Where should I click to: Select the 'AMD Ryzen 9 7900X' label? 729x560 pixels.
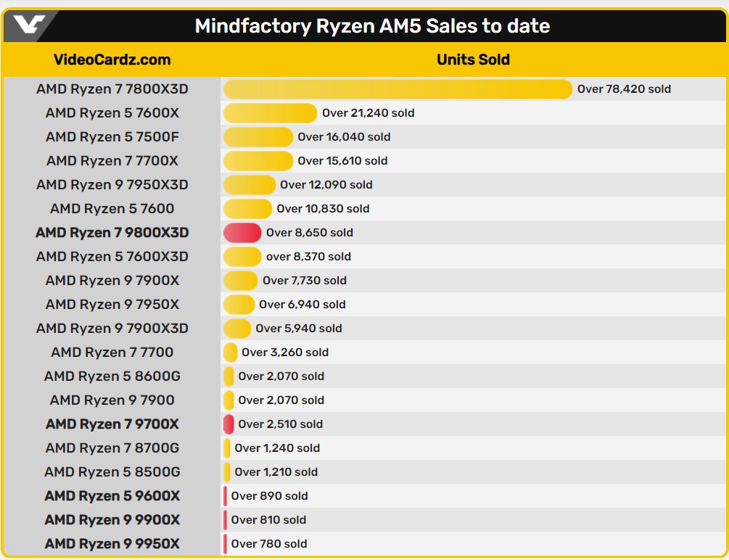coord(112,281)
